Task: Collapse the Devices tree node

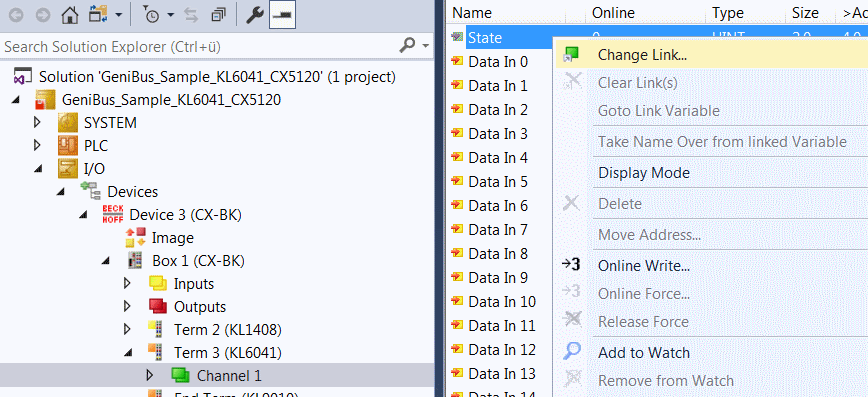Action: point(60,192)
